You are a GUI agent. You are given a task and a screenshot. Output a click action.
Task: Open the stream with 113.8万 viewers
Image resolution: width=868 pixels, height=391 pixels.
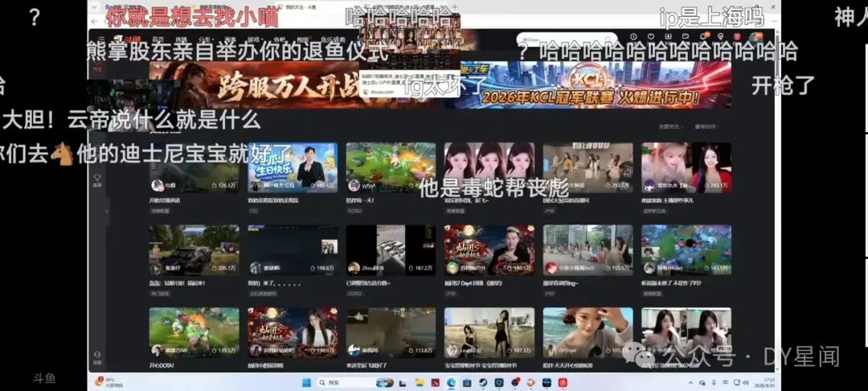391,332
